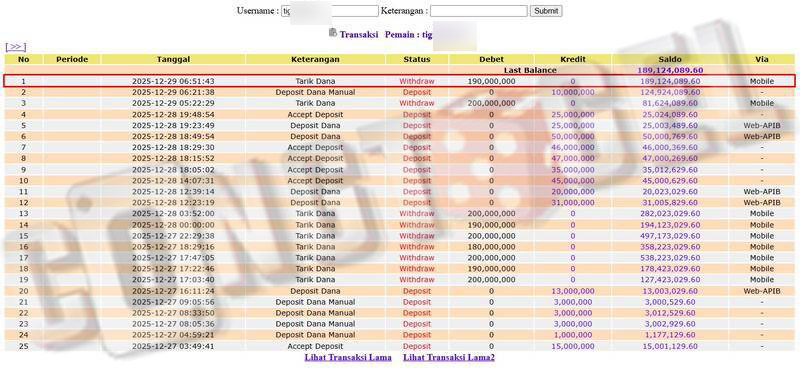
Task: Click saldo 538,223,029.60
Action: click(670, 258)
